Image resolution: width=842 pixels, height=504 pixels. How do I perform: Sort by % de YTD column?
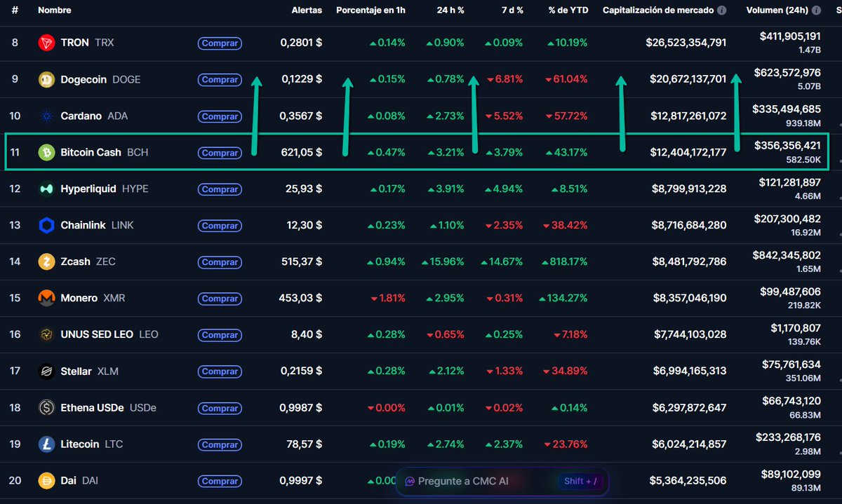point(568,11)
